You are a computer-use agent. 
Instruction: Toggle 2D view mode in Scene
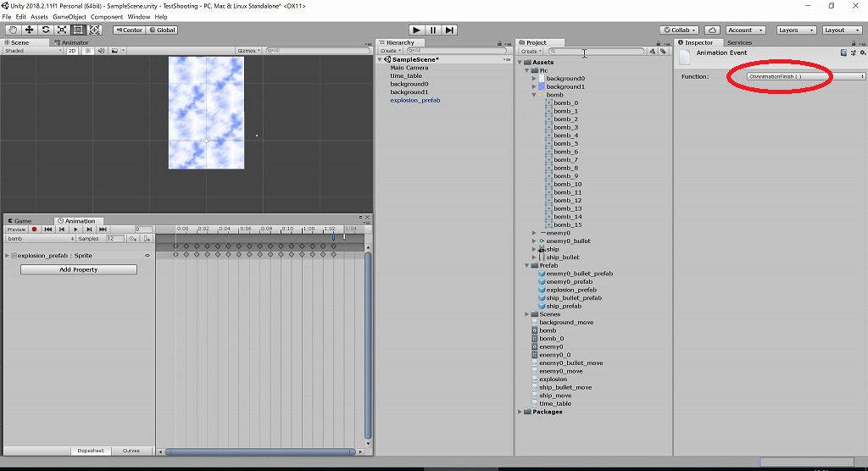(x=72, y=50)
